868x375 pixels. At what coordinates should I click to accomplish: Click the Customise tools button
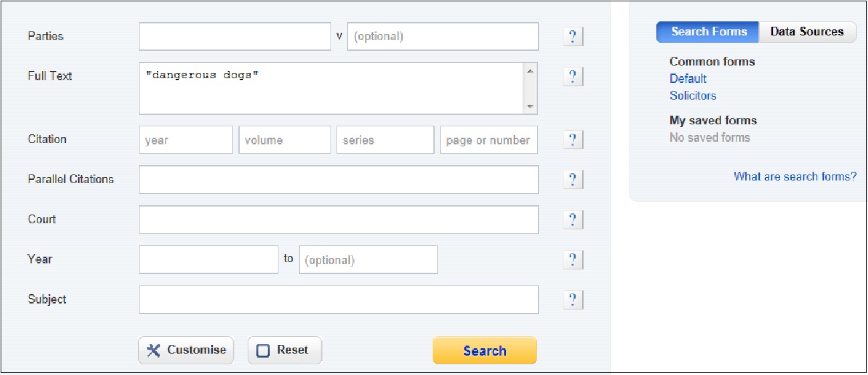point(186,350)
